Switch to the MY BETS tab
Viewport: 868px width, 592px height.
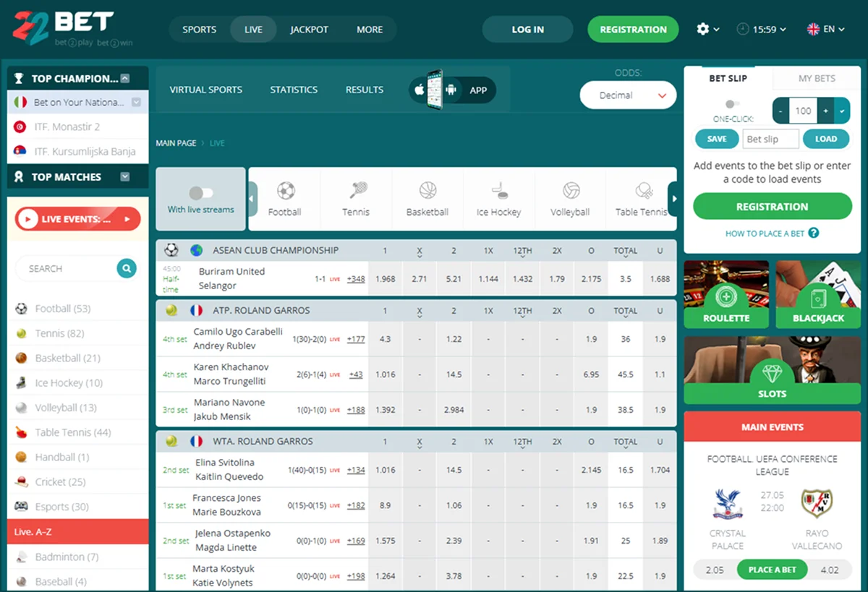817,78
